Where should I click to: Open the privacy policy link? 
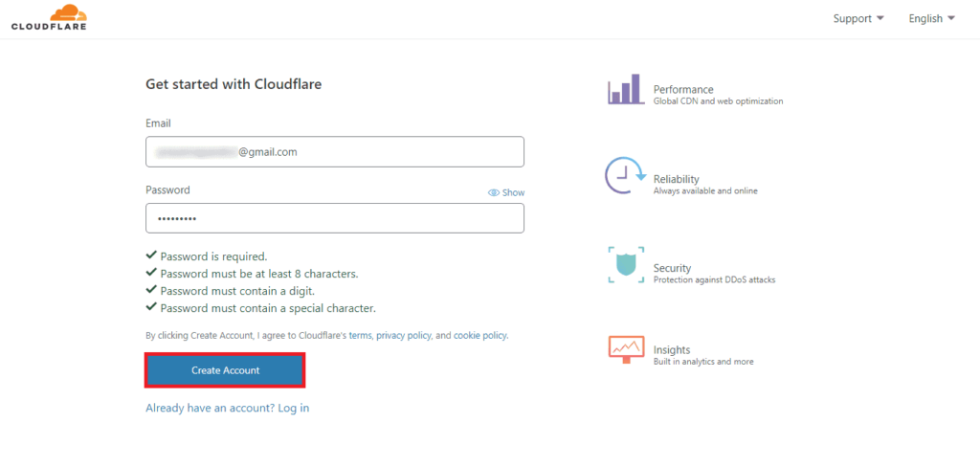tap(404, 335)
